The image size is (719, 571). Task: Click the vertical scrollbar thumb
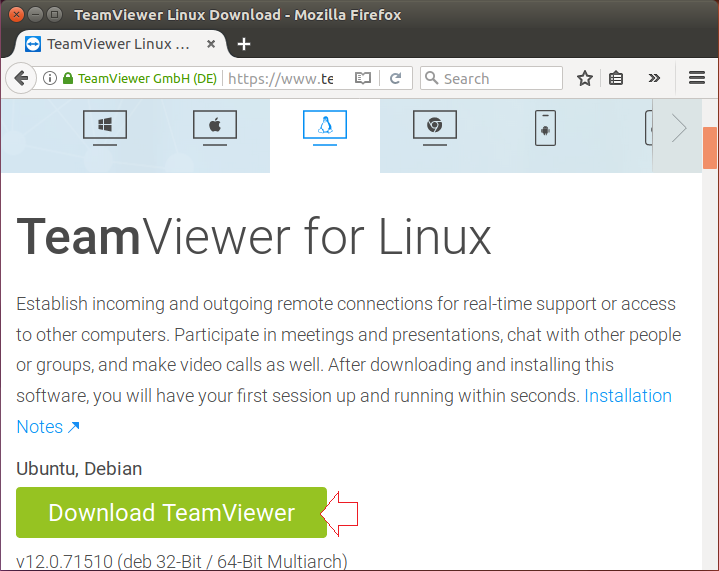pyautogui.click(x=710, y=148)
